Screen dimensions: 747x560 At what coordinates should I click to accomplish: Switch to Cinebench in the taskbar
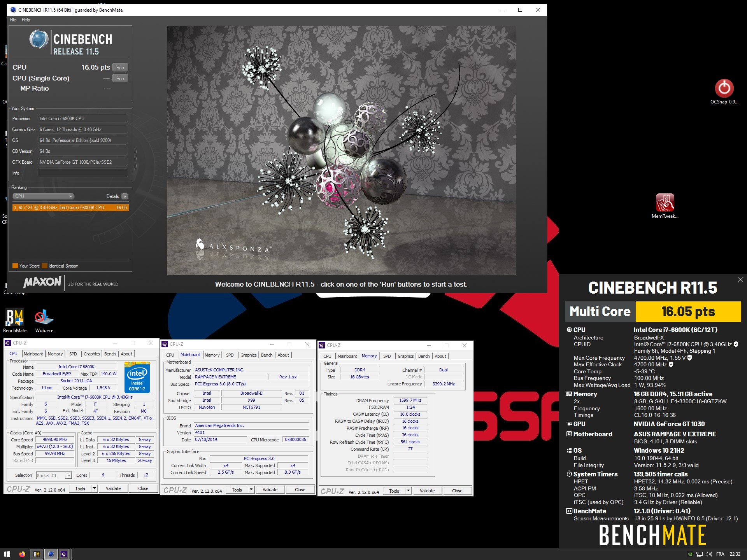[x=51, y=554]
